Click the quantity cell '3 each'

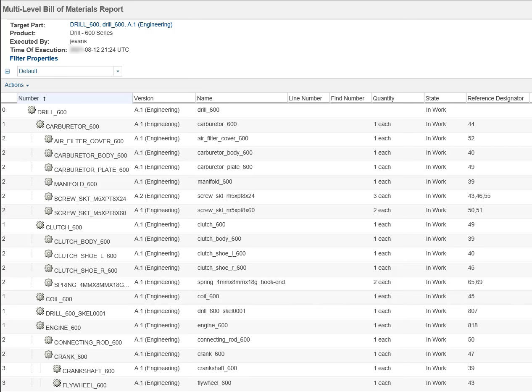tap(382, 196)
